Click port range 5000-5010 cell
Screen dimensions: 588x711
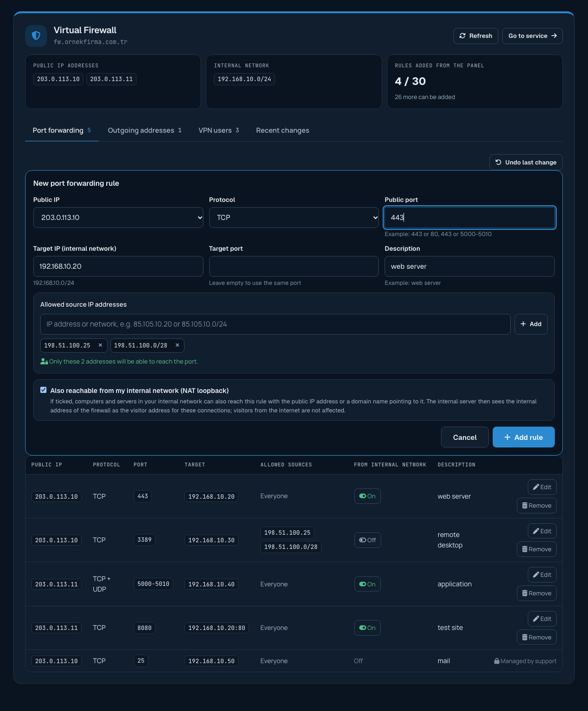153,584
